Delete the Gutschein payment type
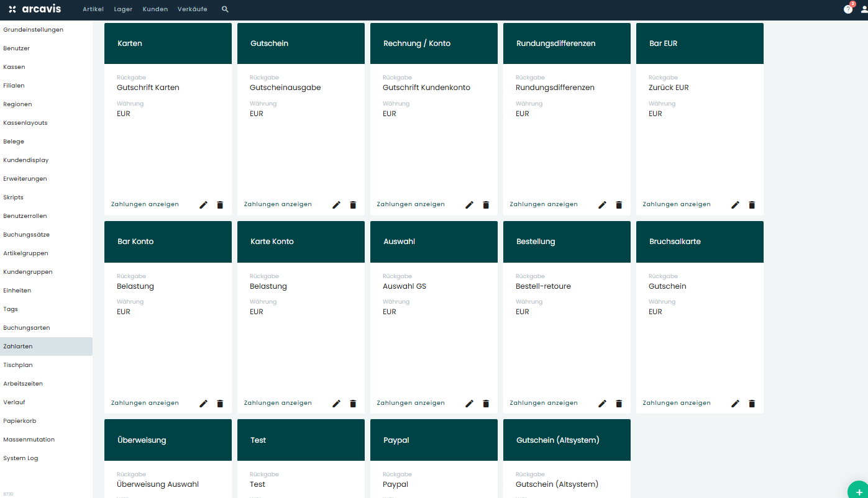Screen dimensions: 868x498 tap(353, 205)
